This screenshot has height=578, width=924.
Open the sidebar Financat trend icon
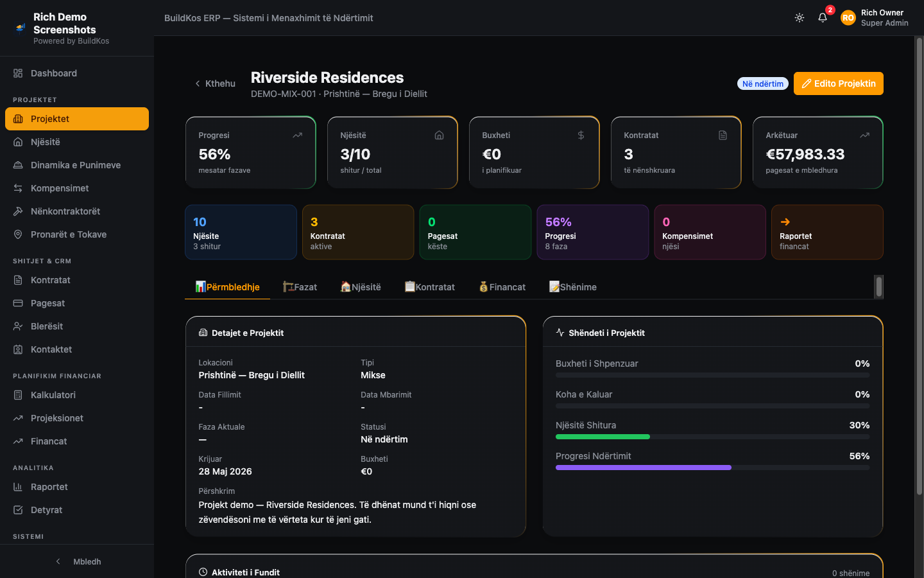(18, 441)
